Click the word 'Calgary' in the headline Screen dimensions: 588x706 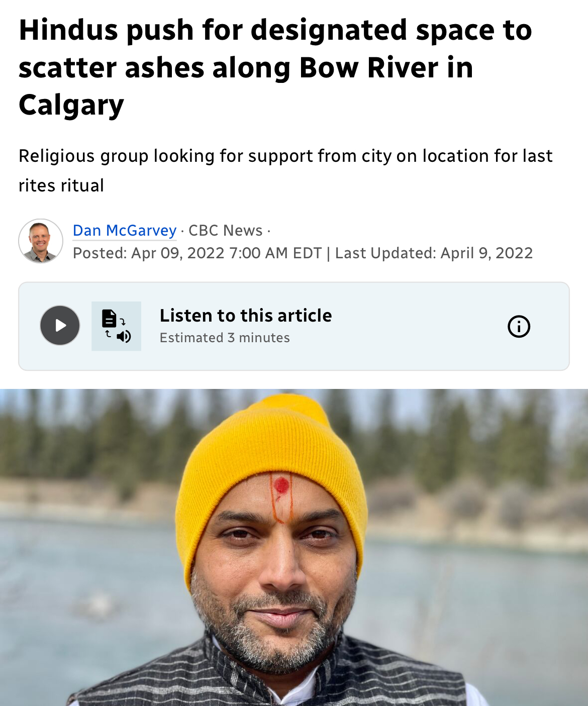pos(71,105)
